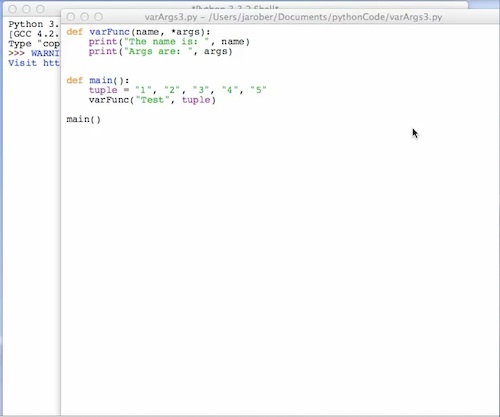Viewport: 500px width, 417px height.
Task: Click the final main() call line
Action: click(83, 119)
